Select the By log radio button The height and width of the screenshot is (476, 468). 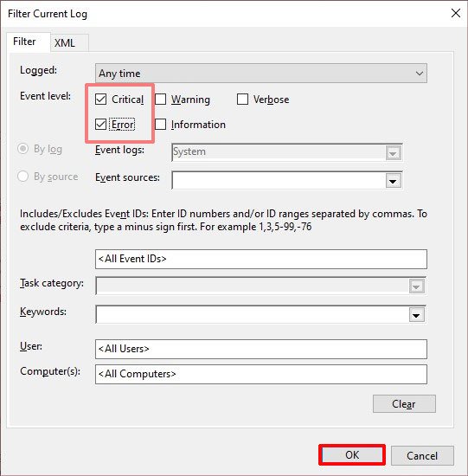[23, 149]
